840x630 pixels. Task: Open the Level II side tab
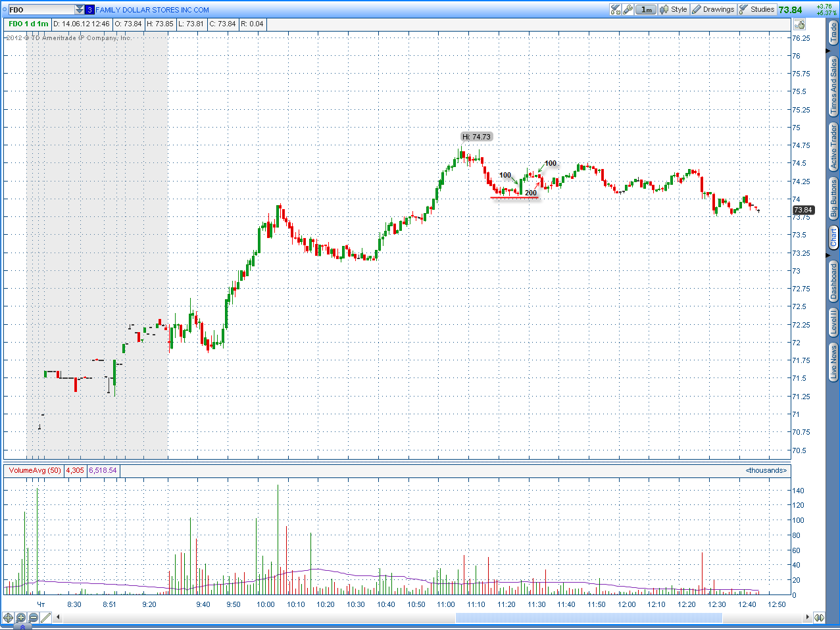(833, 324)
